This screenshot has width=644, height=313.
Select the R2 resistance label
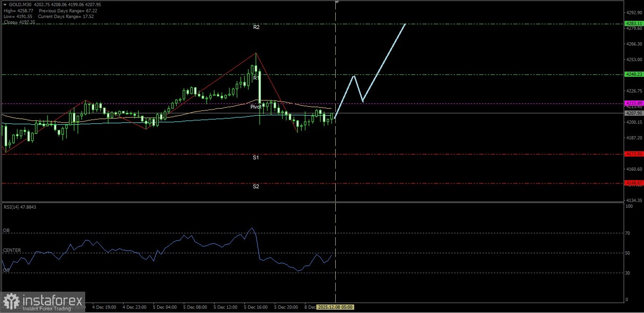pos(256,28)
